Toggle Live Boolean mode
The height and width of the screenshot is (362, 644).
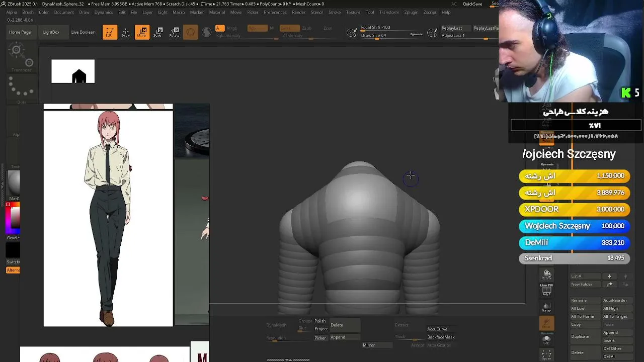point(83,32)
